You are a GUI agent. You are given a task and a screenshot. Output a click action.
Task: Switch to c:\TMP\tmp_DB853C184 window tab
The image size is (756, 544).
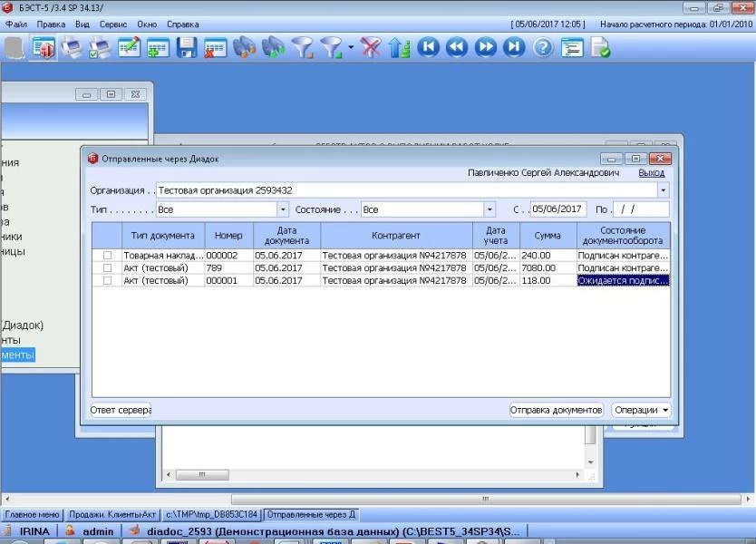point(211,515)
